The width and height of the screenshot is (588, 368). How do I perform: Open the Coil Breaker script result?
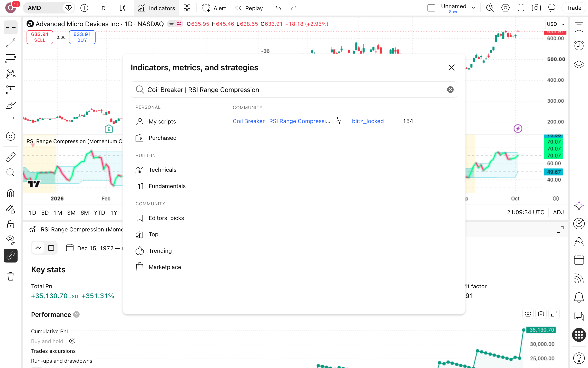pyautogui.click(x=281, y=121)
